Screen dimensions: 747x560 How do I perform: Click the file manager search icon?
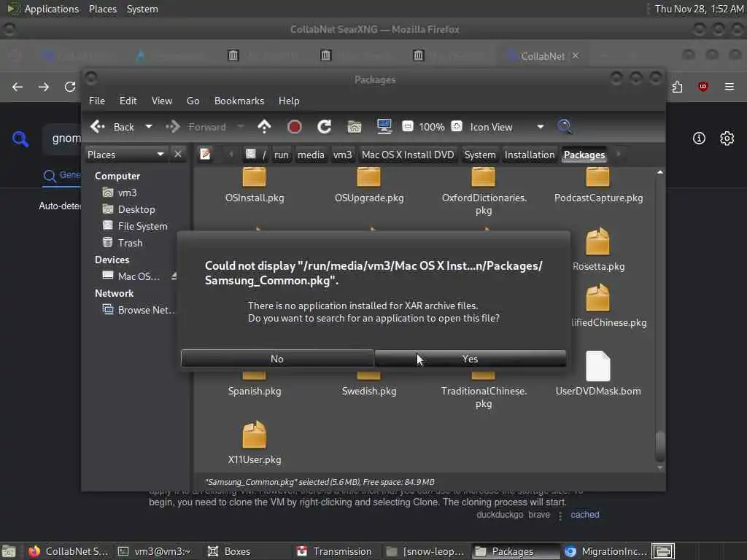tap(565, 127)
